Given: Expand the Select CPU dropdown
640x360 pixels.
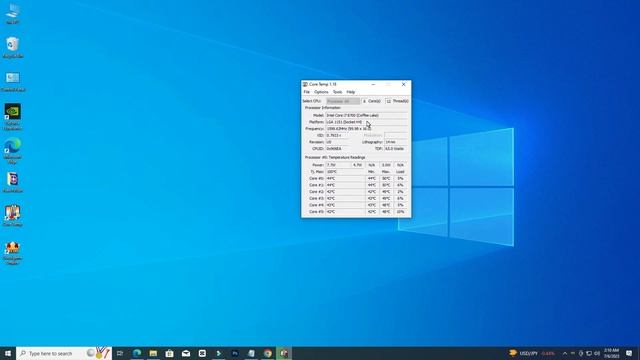Looking at the screenshot, I should (x=343, y=101).
